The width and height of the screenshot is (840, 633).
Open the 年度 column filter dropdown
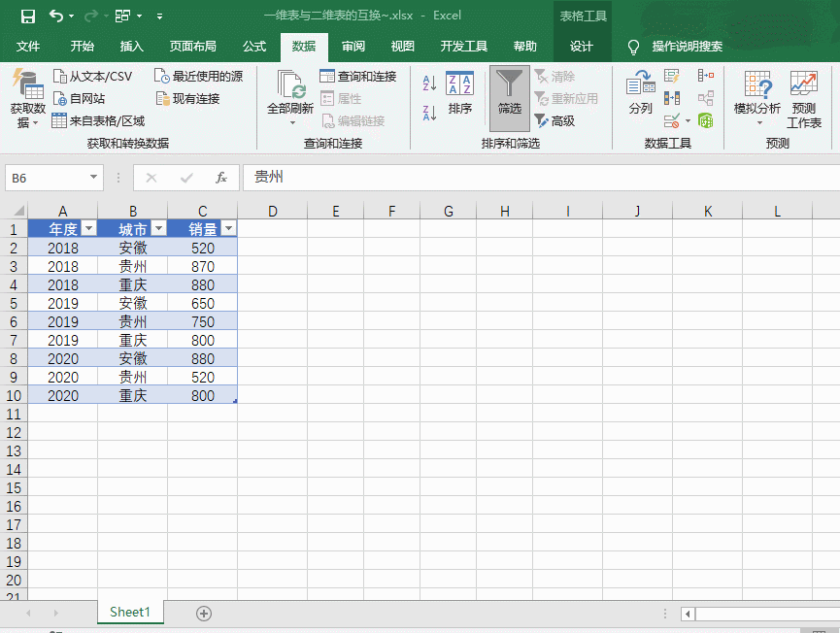click(x=88, y=228)
